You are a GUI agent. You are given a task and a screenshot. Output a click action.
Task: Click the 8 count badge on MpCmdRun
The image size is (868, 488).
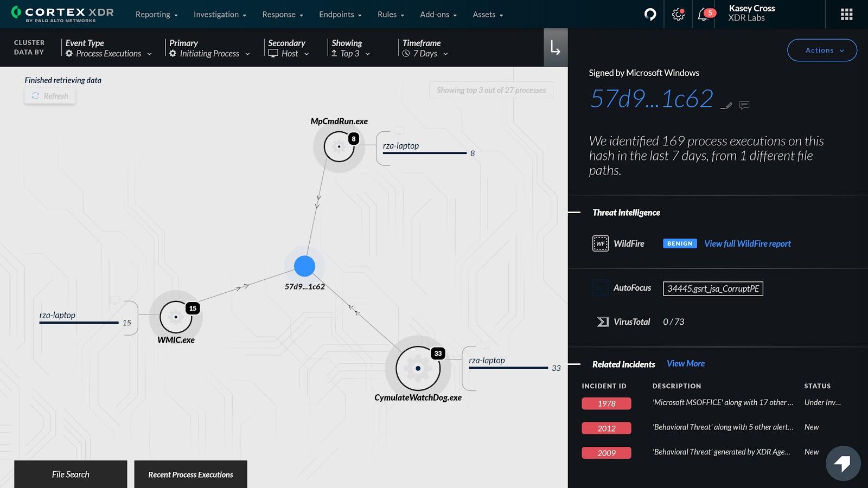point(354,139)
